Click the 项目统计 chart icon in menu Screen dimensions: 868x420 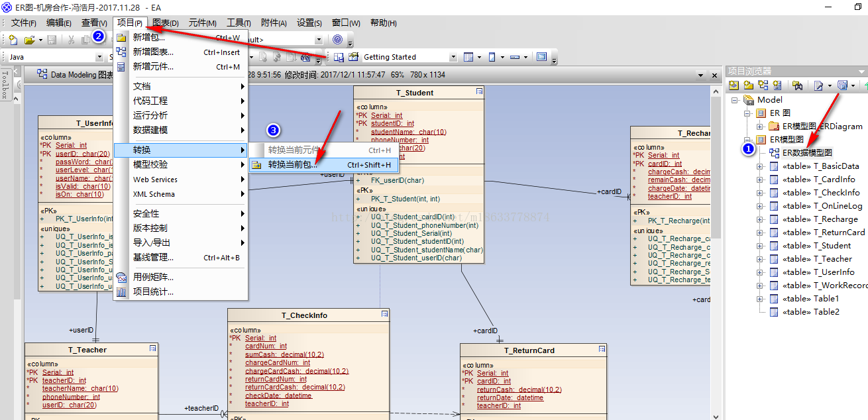tap(121, 292)
